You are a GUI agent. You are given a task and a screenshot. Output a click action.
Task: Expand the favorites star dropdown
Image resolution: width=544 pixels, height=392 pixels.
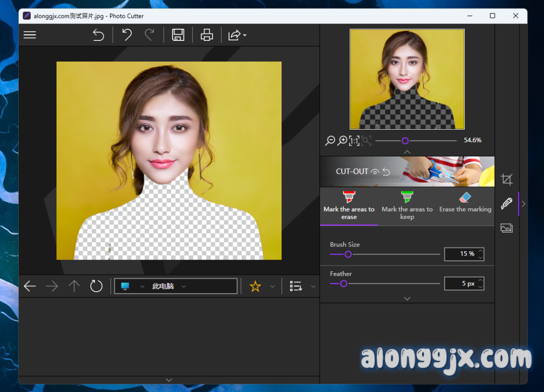(x=273, y=286)
